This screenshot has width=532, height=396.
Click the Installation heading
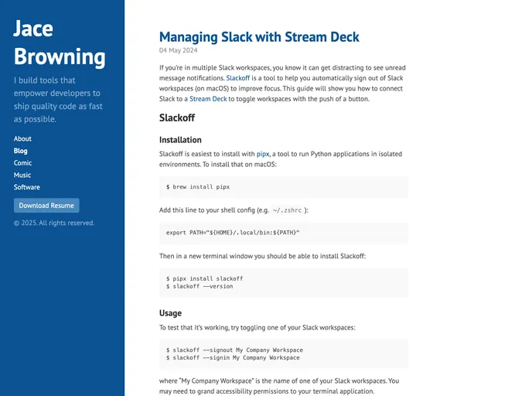[x=180, y=140]
